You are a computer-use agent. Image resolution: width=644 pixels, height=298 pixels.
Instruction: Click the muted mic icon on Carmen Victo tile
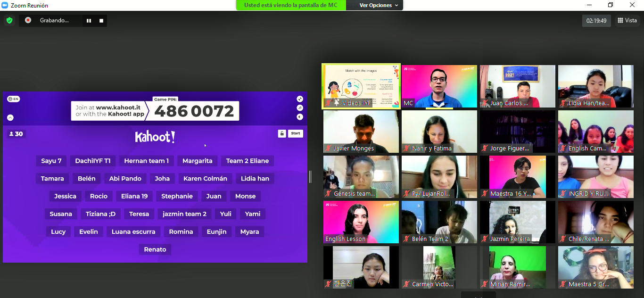(x=406, y=284)
